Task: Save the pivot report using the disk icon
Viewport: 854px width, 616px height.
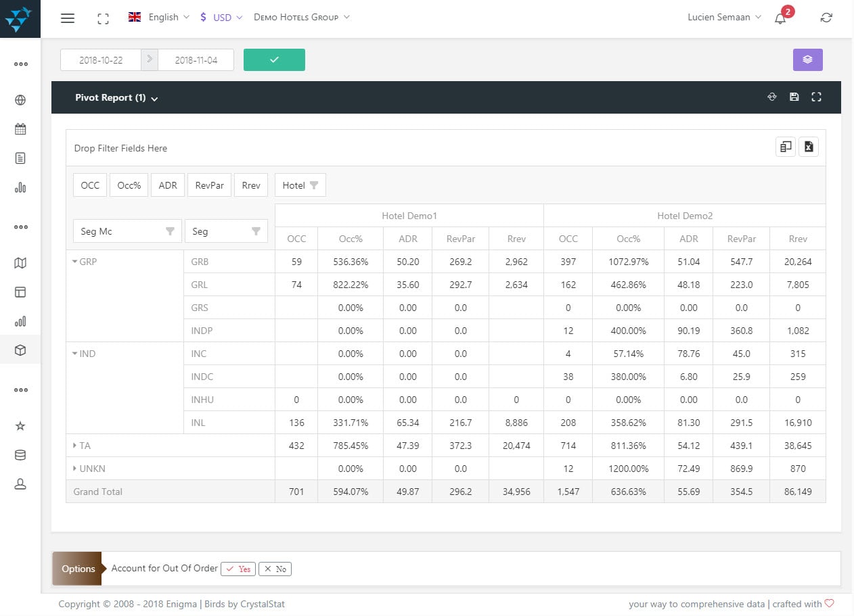Action: [x=794, y=97]
